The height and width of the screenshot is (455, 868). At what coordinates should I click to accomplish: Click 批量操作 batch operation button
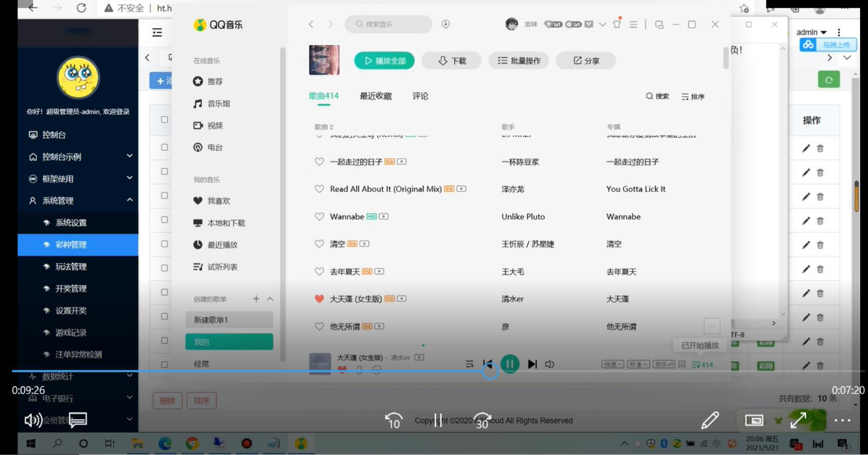point(519,61)
